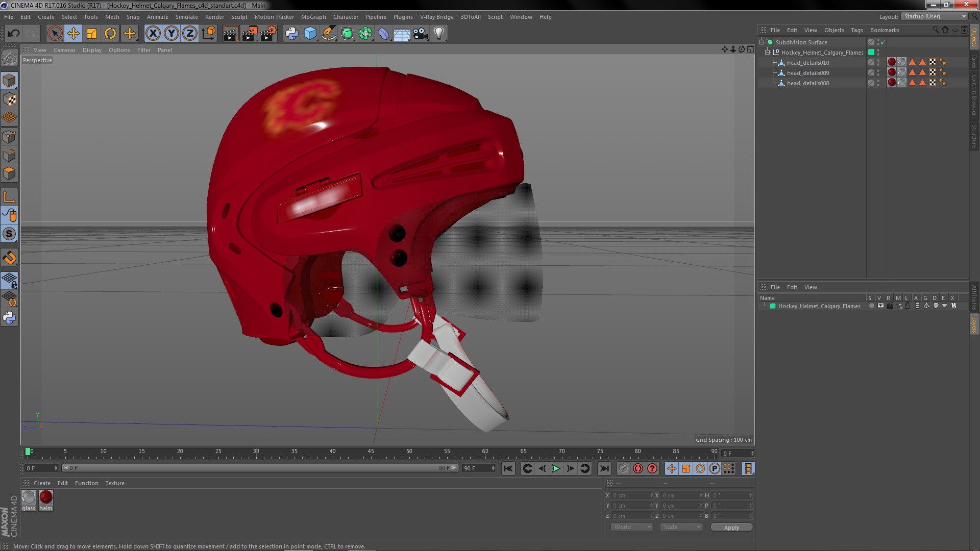Click the Undo arrow icon
Viewport: 980px width, 551px height.
(x=13, y=34)
